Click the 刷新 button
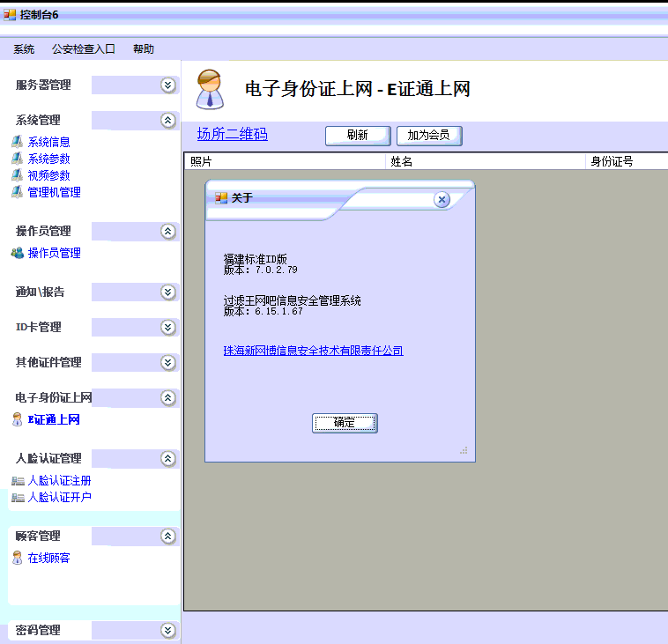This screenshot has width=668, height=644. pos(358,136)
